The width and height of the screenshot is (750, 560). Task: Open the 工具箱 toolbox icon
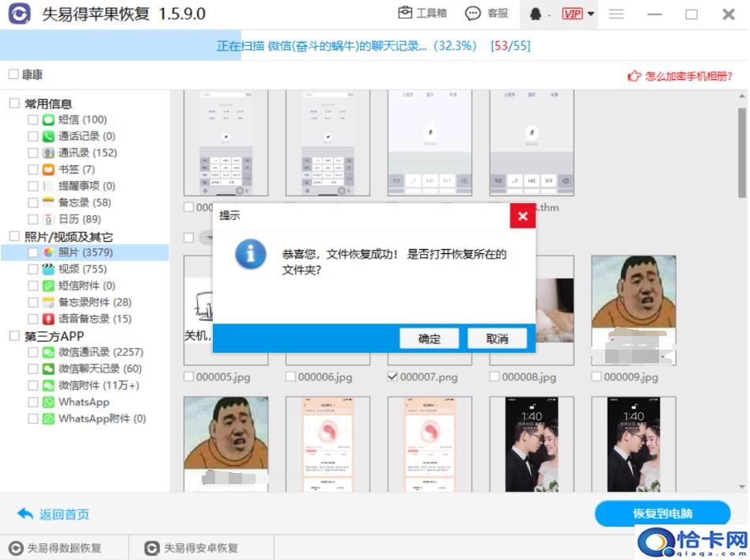pos(405,13)
